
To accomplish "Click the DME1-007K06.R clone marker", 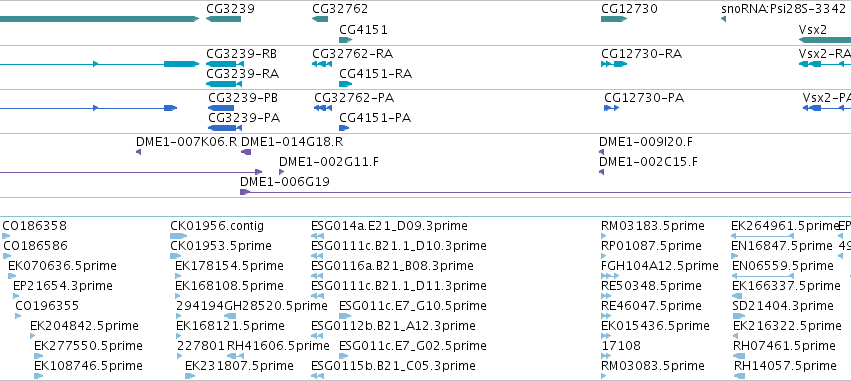I will pyautogui.click(x=138, y=152).
